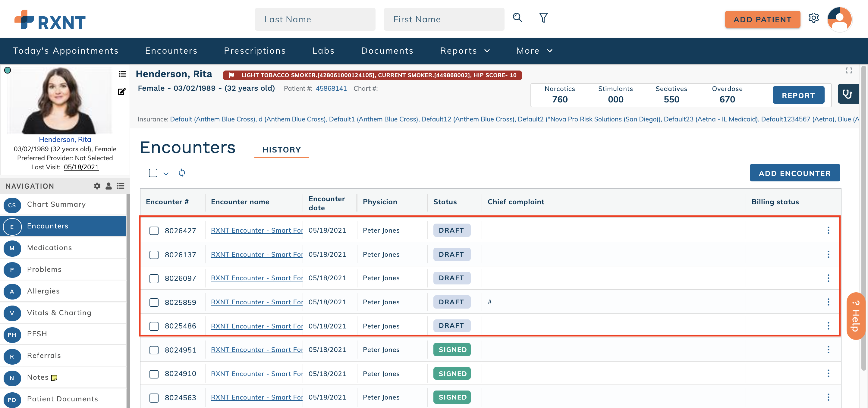Expand the More dropdown menu
This screenshot has width=868, height=408.
tap(534, 51)
